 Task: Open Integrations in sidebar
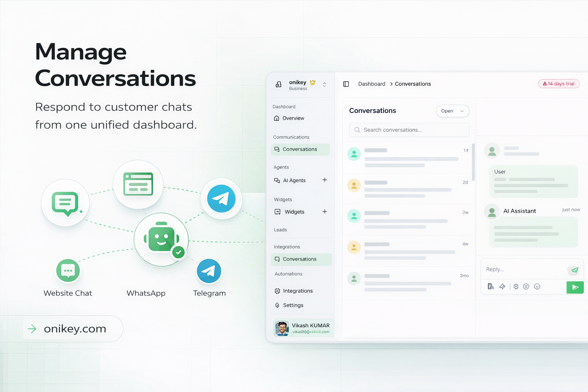point(298,291)
